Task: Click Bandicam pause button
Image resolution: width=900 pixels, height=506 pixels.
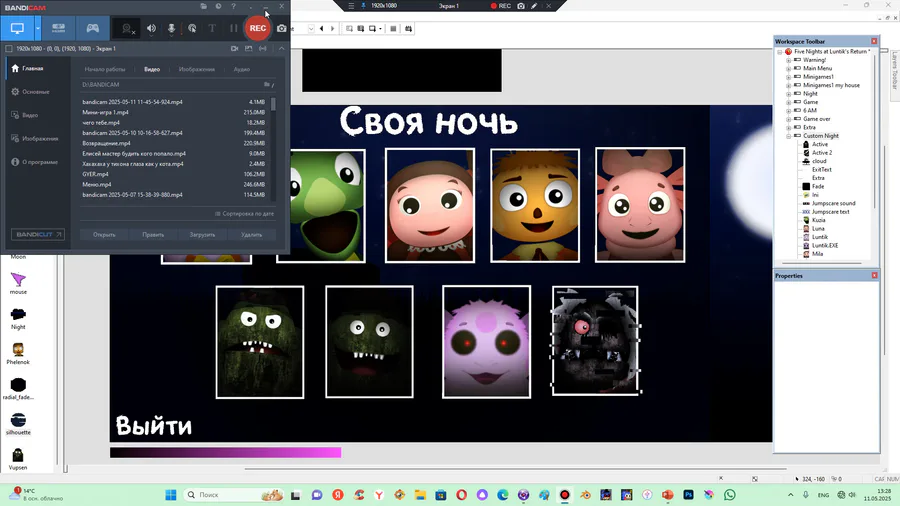Action: [x=233, y=28]
